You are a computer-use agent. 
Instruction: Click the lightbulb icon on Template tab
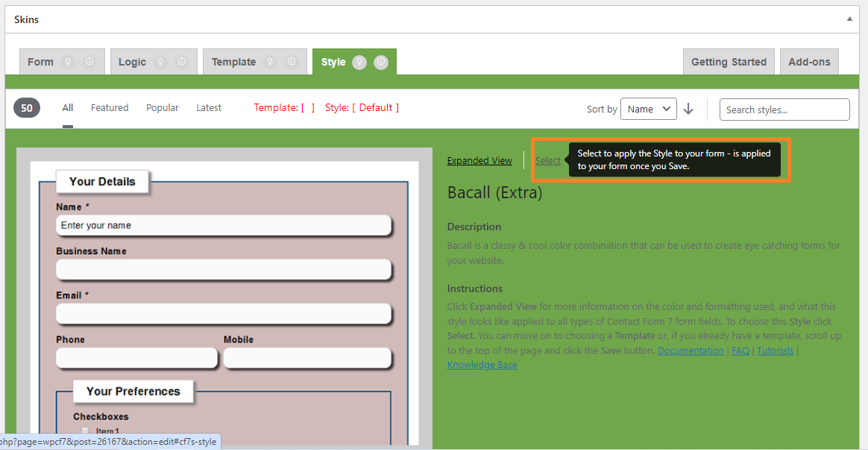(270, 62)
